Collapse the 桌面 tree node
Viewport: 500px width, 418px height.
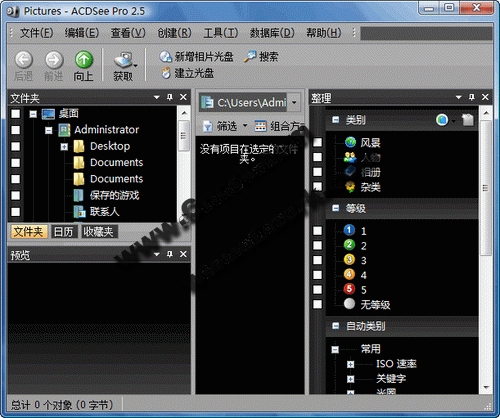pos(33,114)
